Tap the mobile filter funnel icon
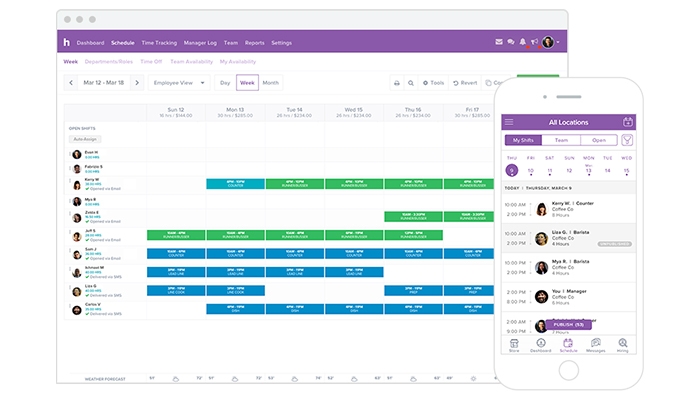 (627, 140)
